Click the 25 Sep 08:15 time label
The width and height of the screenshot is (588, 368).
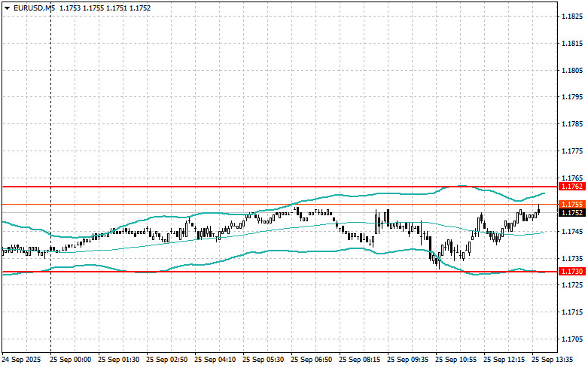(x=359, y=360)
